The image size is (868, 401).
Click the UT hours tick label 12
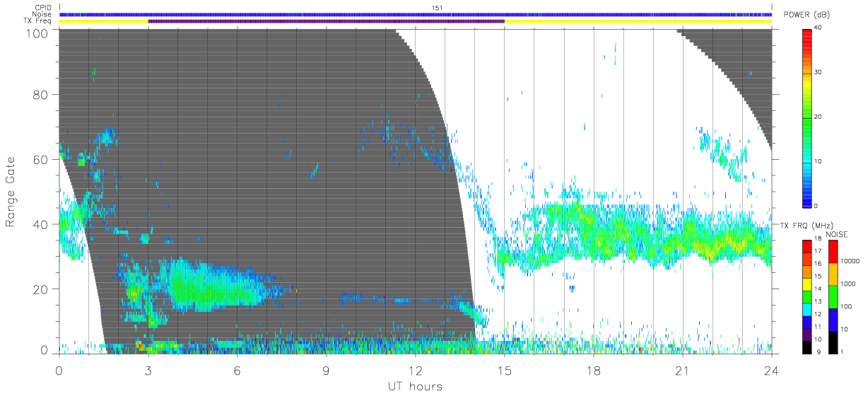click(x=416, y=370)
